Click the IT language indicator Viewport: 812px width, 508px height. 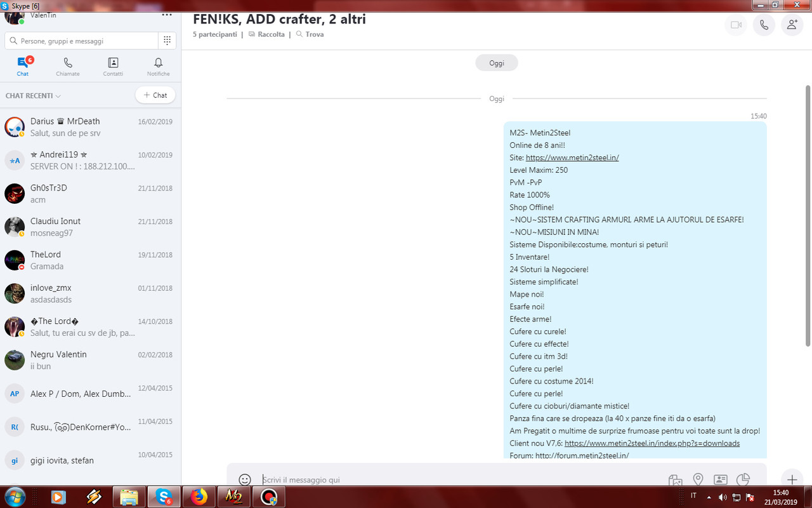(x=693, y=495)
